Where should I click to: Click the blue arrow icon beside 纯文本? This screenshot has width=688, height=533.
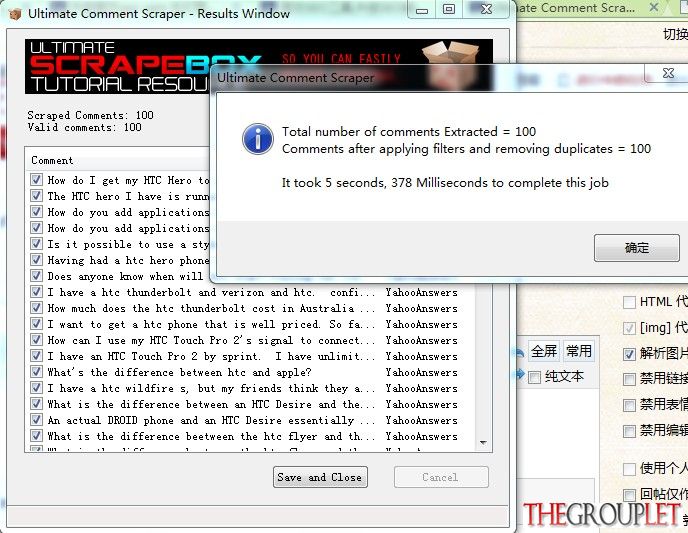tap(521, 374)
